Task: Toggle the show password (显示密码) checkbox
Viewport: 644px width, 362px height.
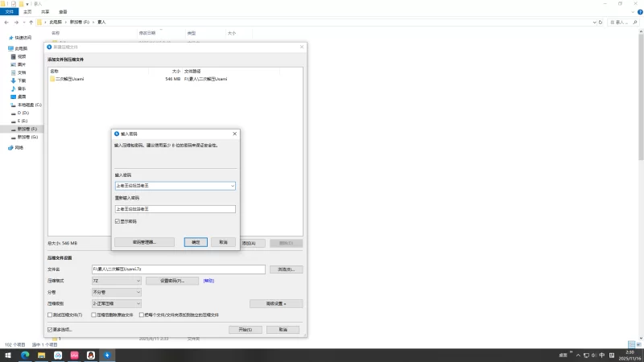Action: tap(118, 221)
